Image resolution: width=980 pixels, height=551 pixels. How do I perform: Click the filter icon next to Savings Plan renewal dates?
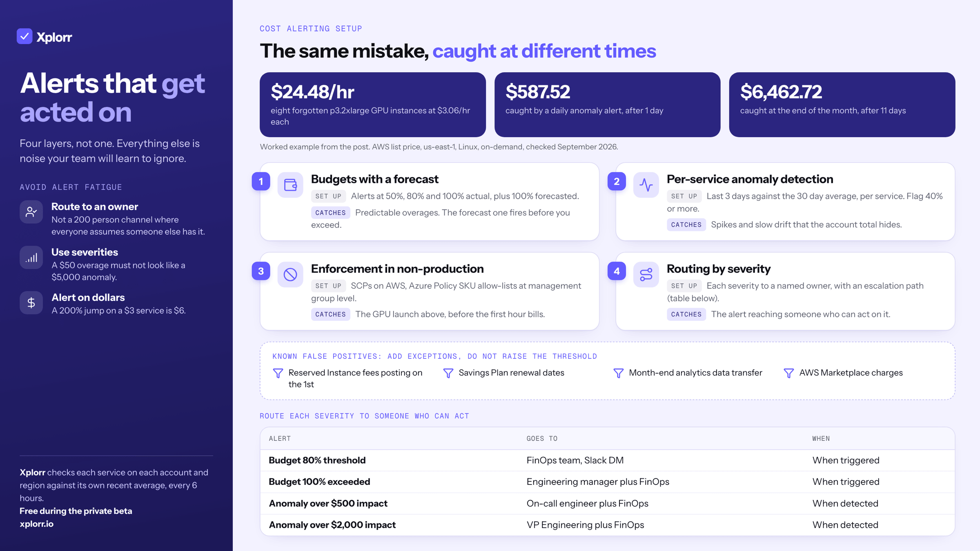(x=448, y=373)
